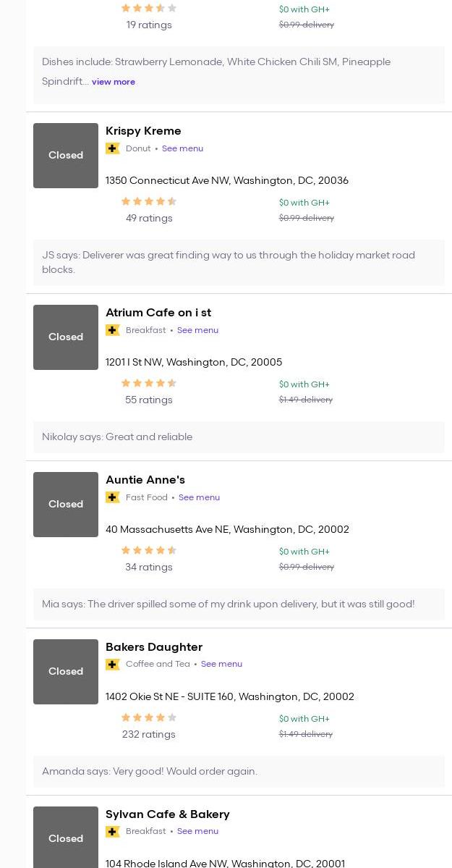This screenshot has height=868, width=452.
Task: Click the GH+ badge icon beside Sylvan Cafe
Action: (x=112, y=832)
